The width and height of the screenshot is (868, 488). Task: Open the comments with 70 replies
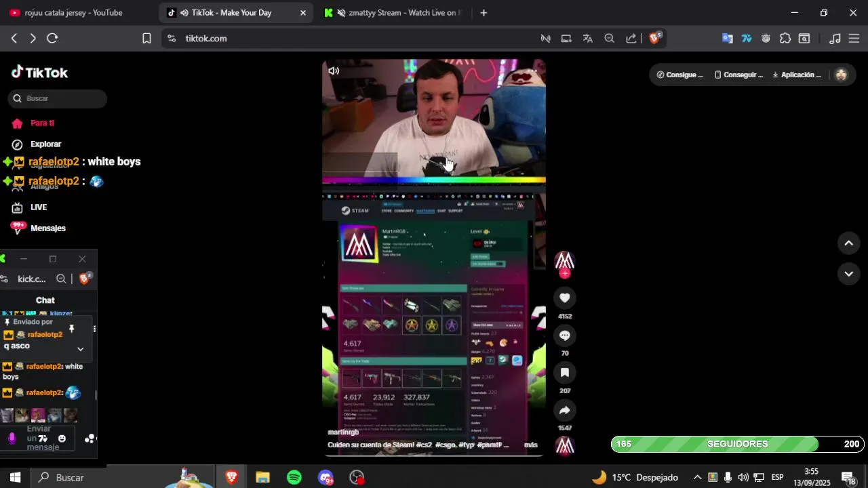[564, 335]
